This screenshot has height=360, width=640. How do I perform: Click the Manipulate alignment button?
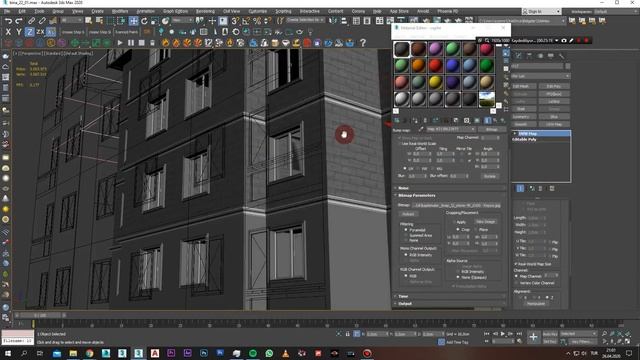tap(536, 304)
